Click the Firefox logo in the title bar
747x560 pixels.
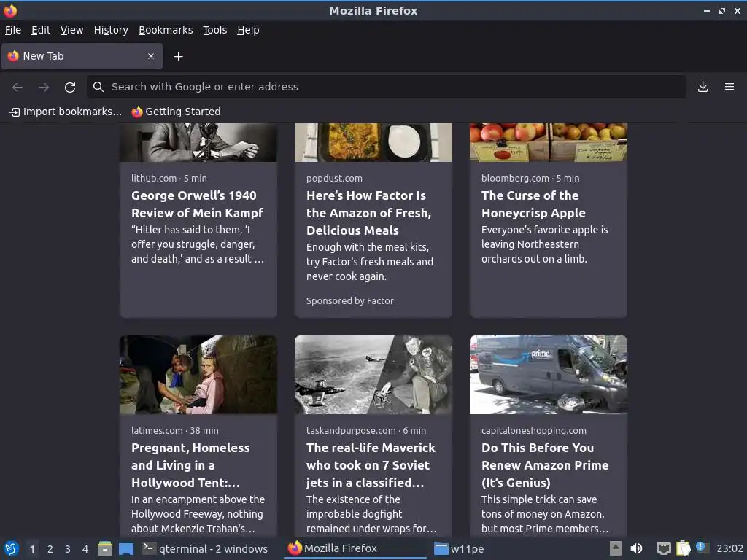click(x=10, y=10)
